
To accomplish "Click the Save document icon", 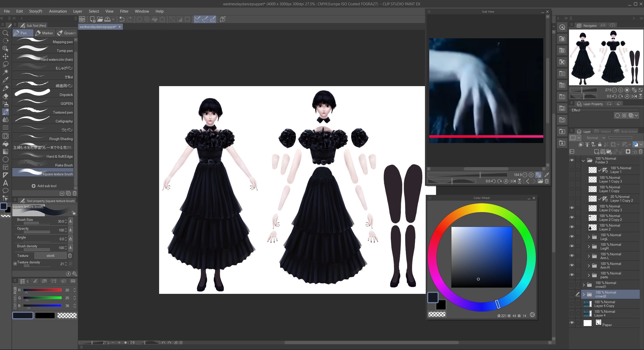I will click(108, 19).
